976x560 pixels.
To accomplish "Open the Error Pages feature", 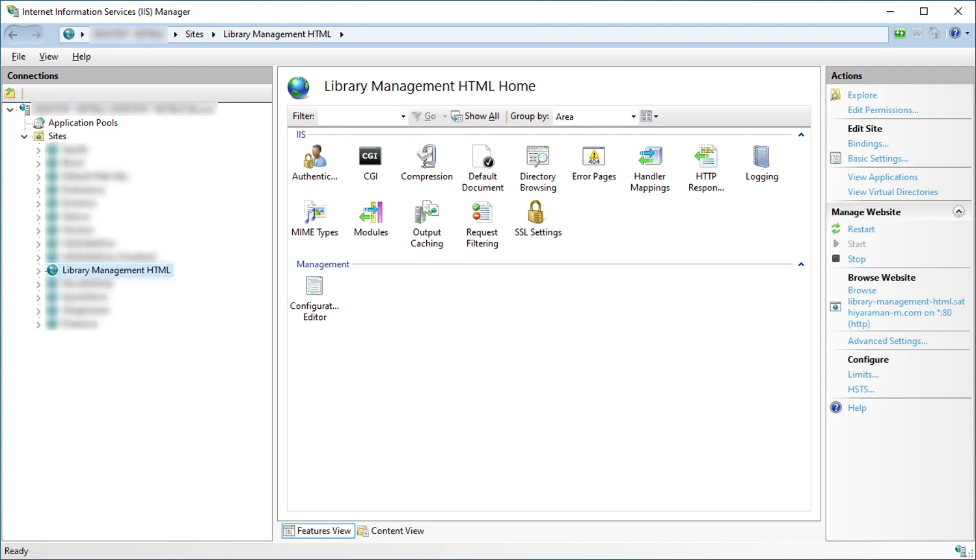I will (x=594, y=163).
